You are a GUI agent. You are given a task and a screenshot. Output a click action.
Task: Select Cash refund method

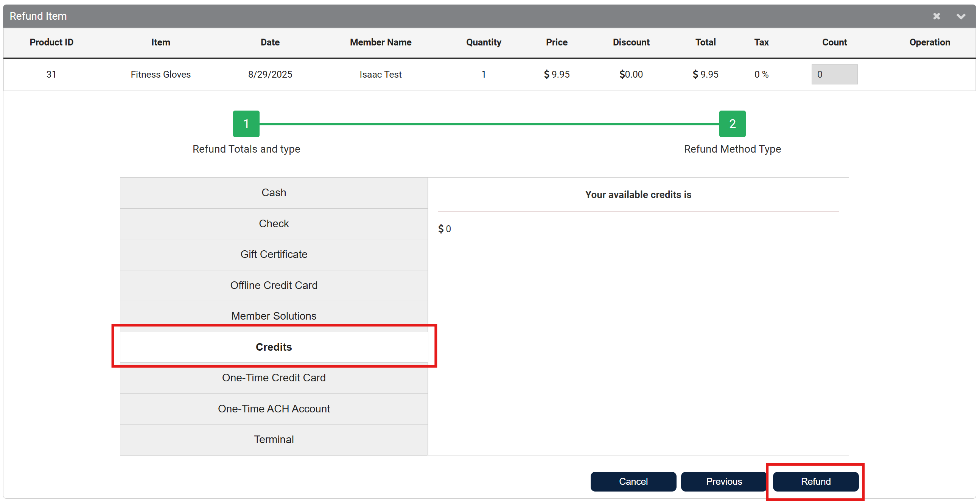point(274,193)
